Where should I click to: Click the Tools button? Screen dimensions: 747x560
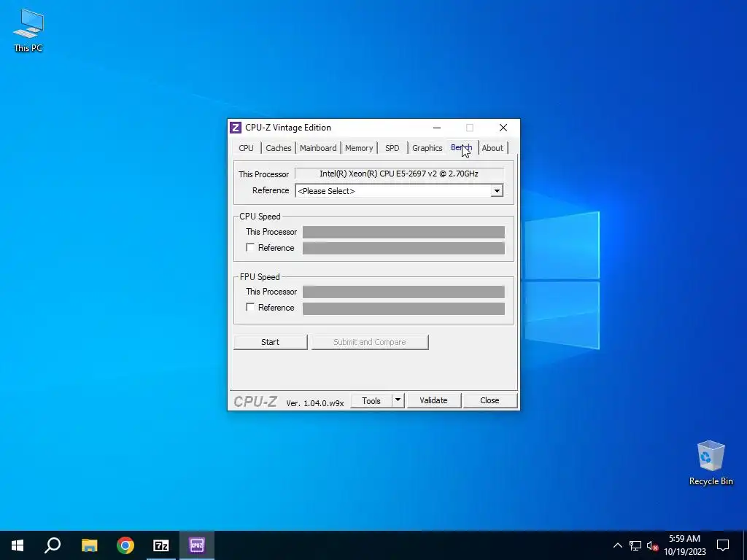point(371,401)
